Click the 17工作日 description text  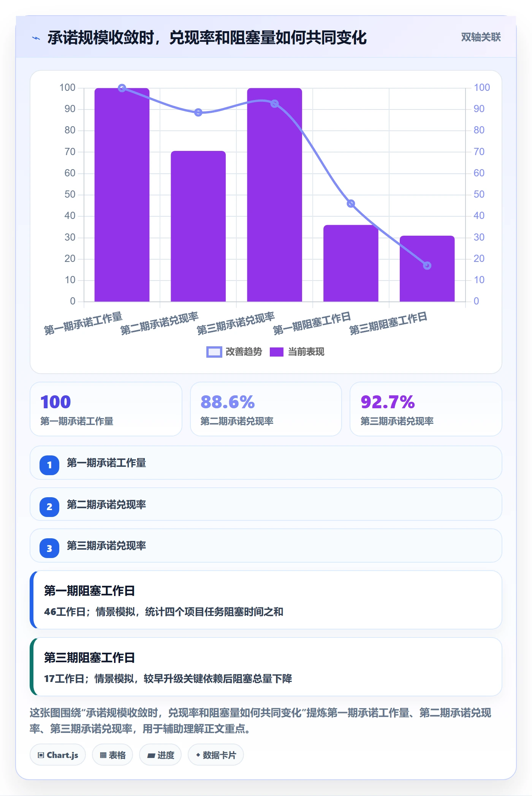tap(168, 679)
